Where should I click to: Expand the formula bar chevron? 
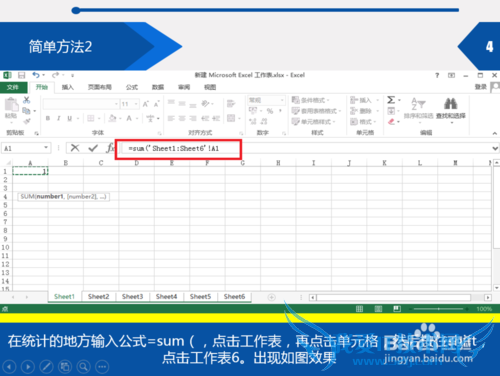coord(495,148)
